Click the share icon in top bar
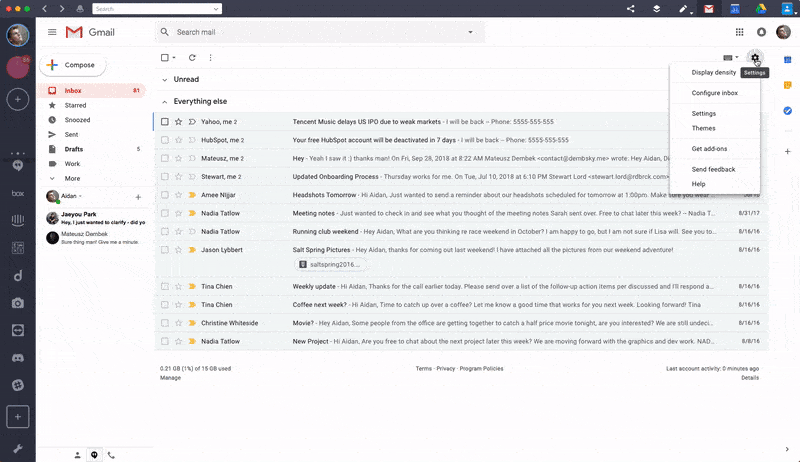The width and height of the screenshot is (800, 462). pos(631,9)
